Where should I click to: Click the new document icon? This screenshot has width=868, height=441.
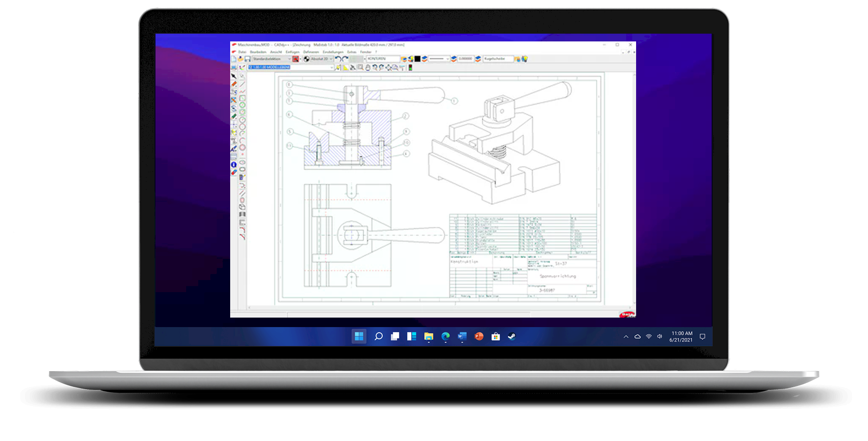(234, 59)
